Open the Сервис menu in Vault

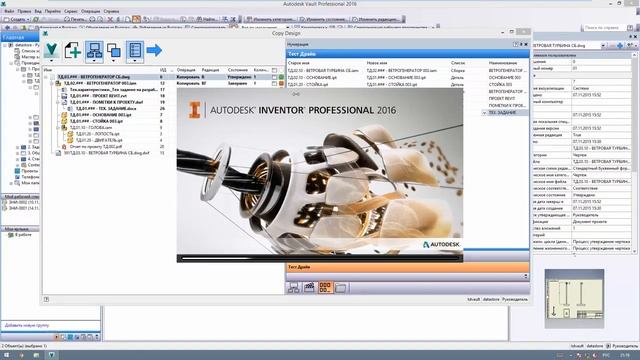71,11
